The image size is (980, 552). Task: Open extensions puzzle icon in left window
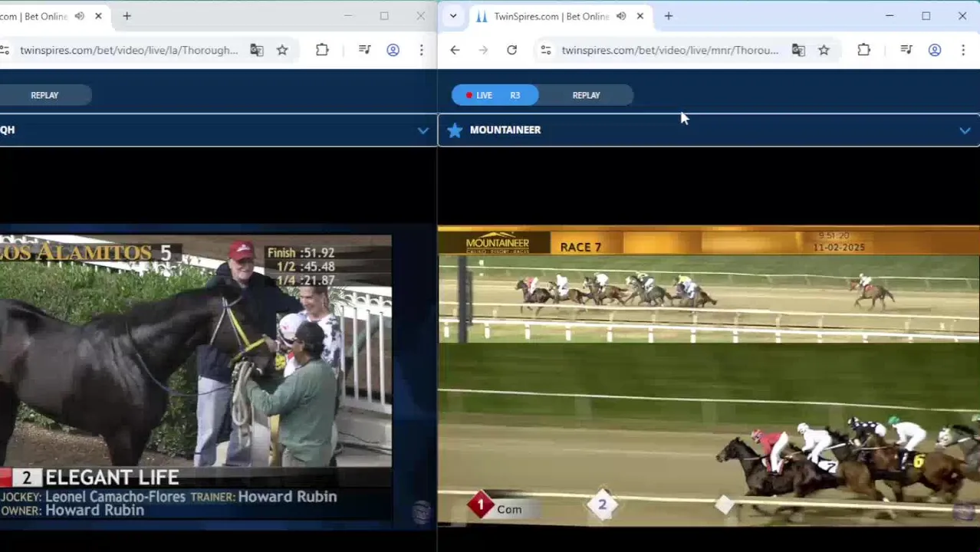pos(322,50)
